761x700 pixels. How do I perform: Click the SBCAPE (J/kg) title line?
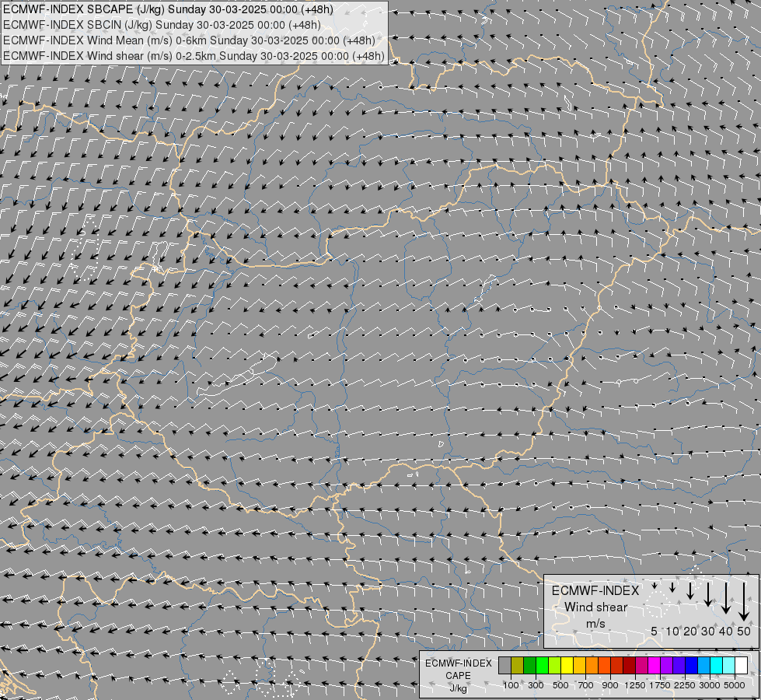tap(168, 9)
